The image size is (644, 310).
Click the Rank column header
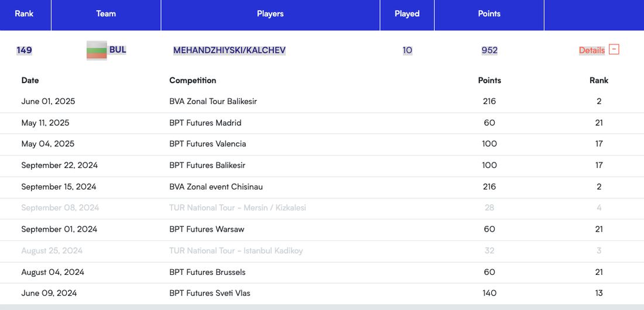[24, 13]
